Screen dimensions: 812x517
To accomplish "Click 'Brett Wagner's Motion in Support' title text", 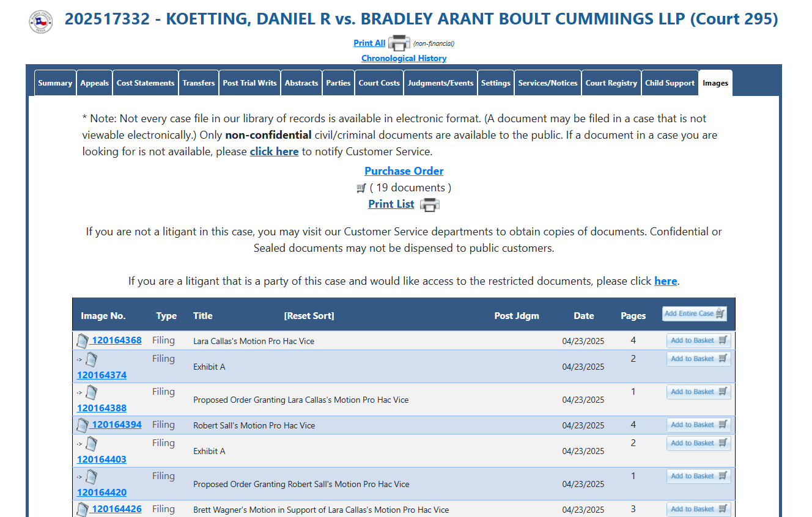I will click(x=321, y=510).
